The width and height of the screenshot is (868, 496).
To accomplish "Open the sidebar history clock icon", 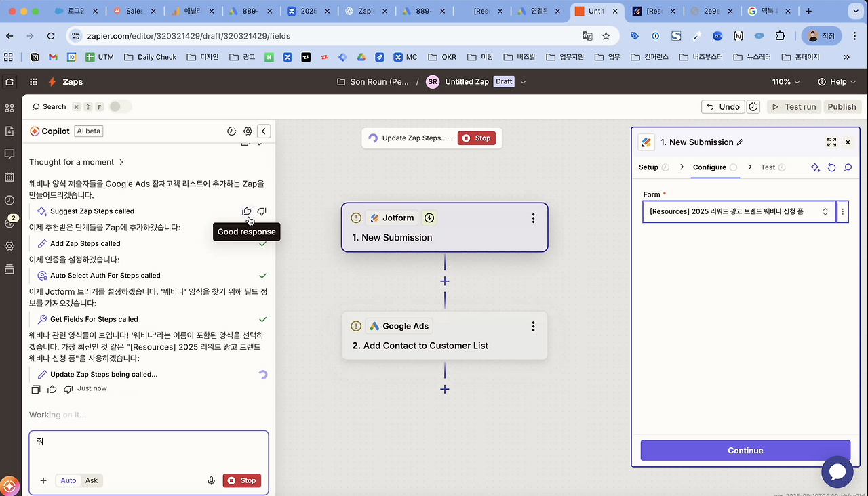I will 9,201.
